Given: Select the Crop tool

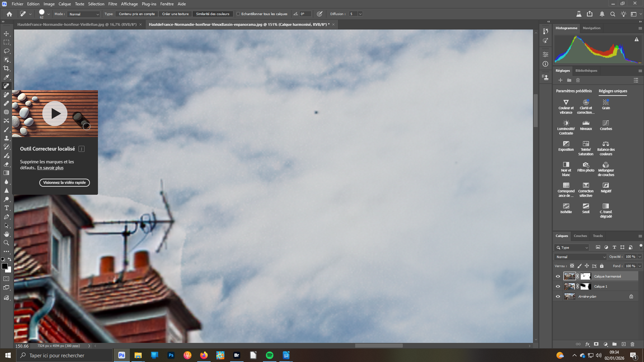Looking at the screenshot, I should click(6, 68).
